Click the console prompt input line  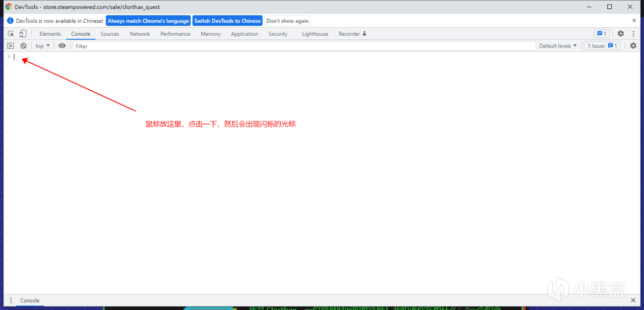(325, 57)
